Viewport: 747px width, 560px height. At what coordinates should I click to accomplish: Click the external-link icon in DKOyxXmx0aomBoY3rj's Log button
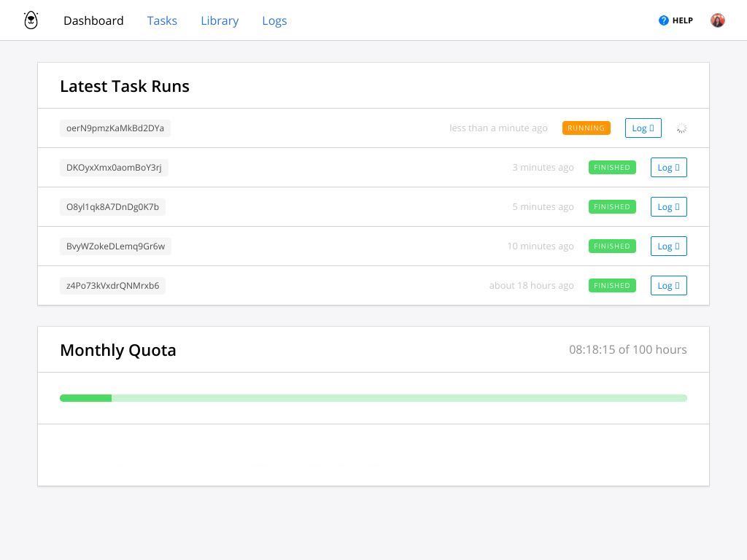point(677,167)
